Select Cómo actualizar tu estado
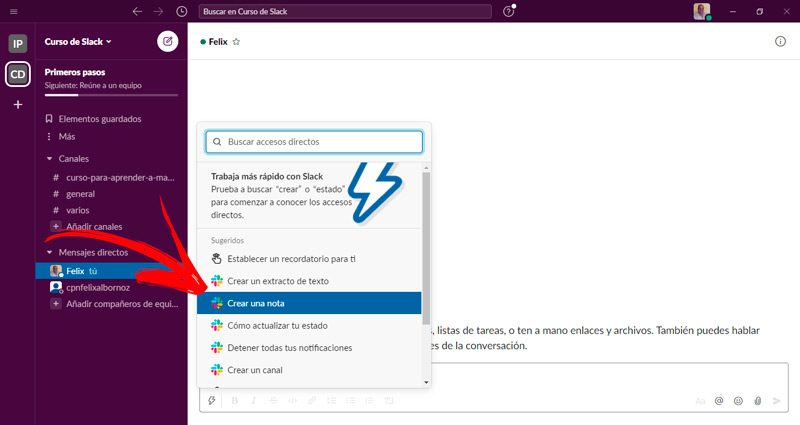This screenshot has width=800, height=425. point(309,326)
